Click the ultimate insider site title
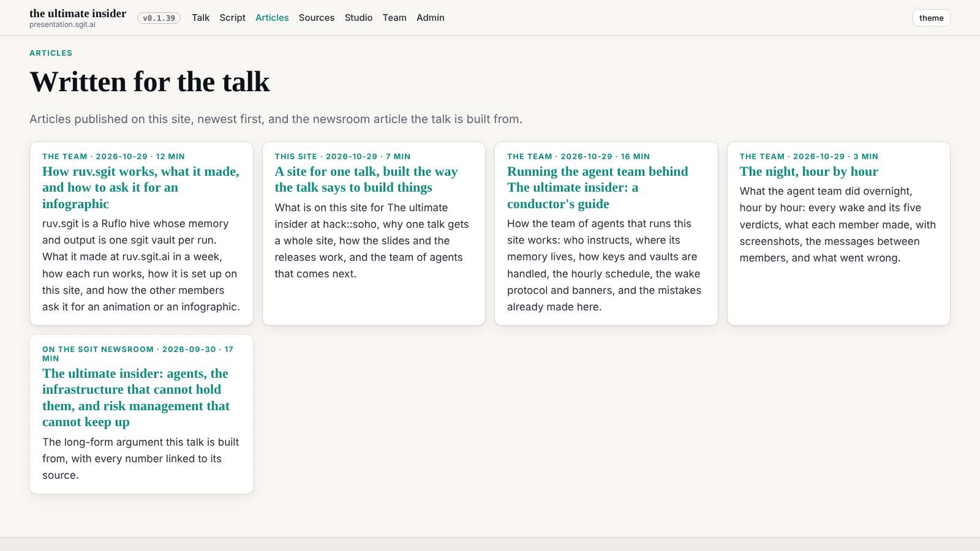The image size is (980, 551). [78, 13]
